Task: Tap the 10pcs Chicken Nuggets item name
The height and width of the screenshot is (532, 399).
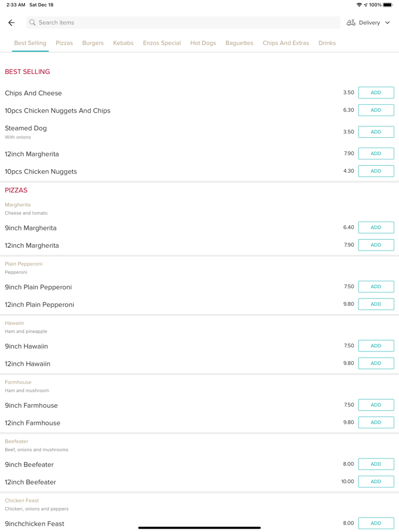Action: coord(41,171)
